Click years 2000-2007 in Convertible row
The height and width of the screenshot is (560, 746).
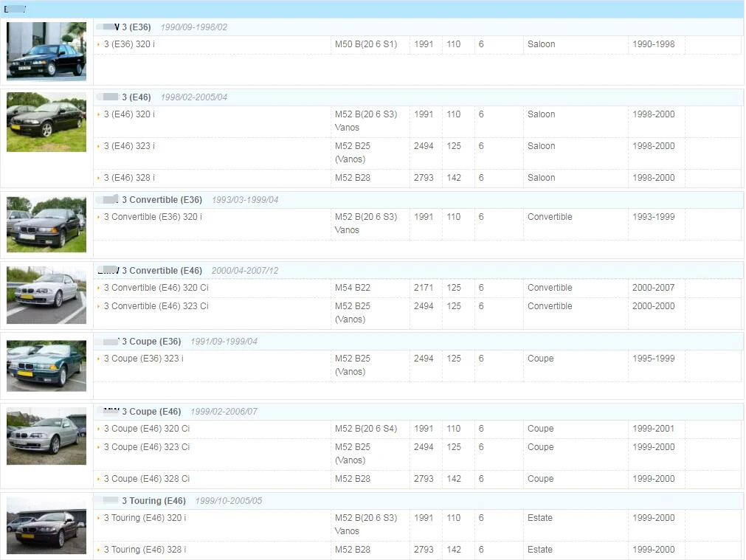[x=654, y=287]
